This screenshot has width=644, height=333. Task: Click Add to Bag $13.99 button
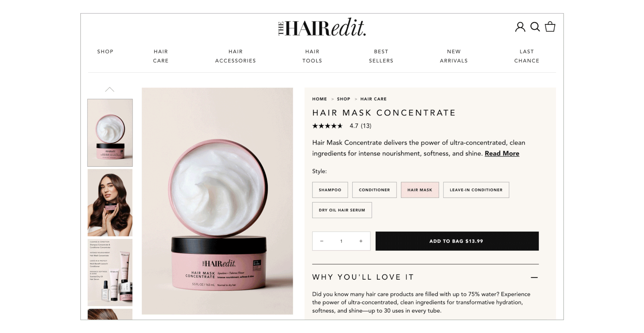point(457,241)
